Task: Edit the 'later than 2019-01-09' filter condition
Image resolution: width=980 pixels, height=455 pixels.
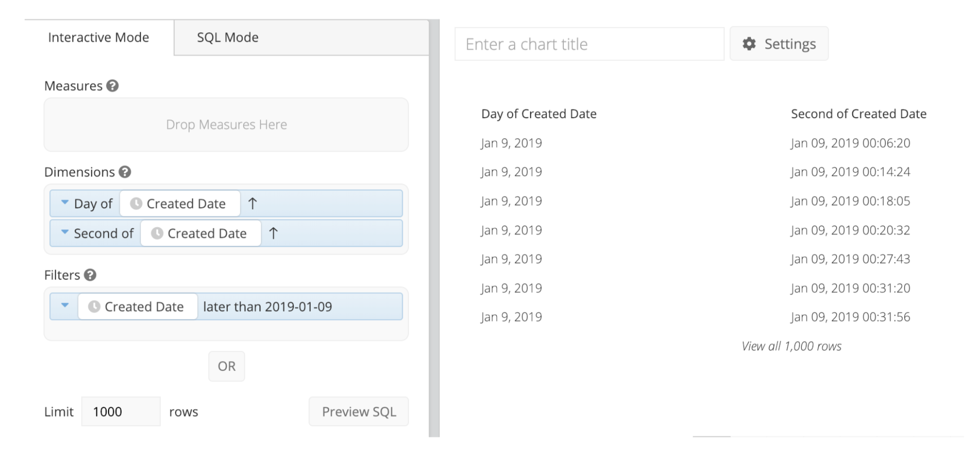Action: 268,307
